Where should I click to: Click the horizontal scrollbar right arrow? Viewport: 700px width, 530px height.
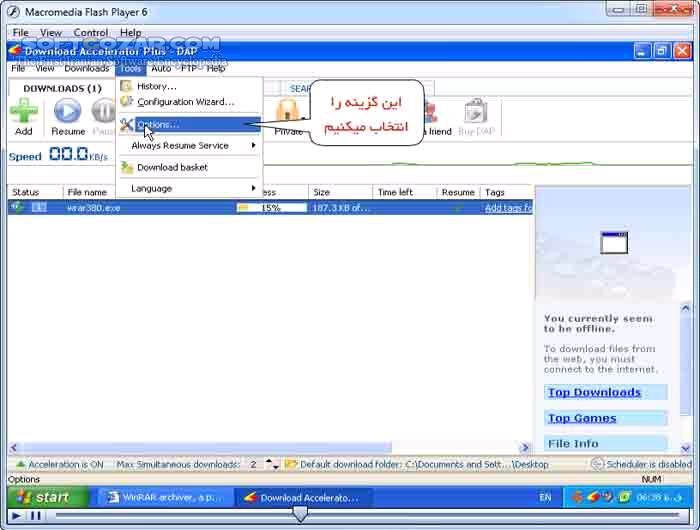[x=525, y=447]
